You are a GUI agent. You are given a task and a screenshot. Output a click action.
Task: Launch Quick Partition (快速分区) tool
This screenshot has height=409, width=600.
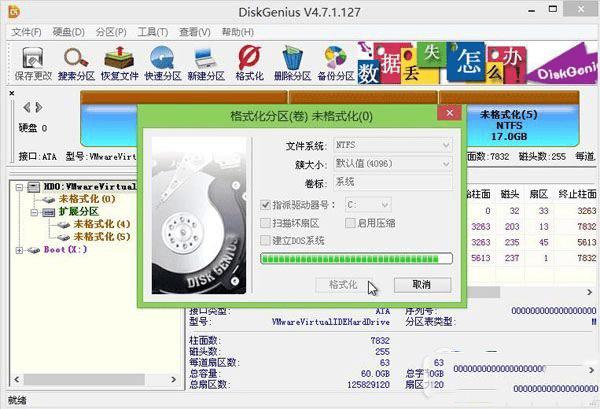coord(163,64)
